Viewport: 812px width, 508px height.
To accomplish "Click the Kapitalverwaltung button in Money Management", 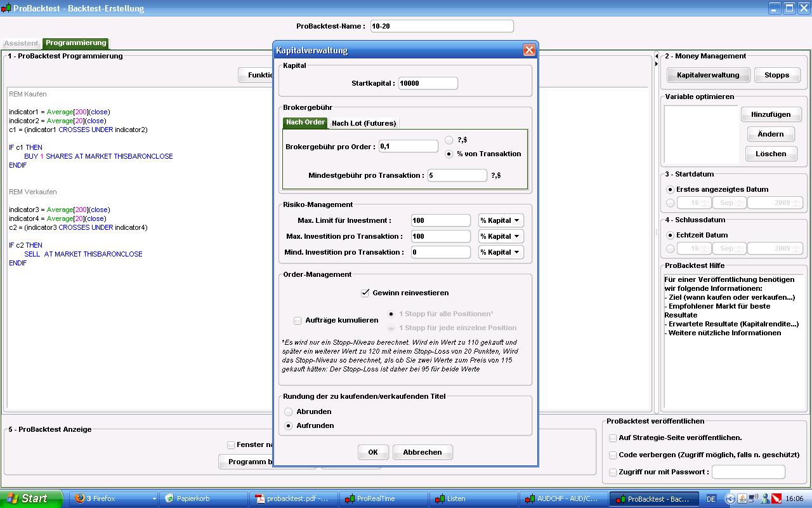I will (708, 75).
